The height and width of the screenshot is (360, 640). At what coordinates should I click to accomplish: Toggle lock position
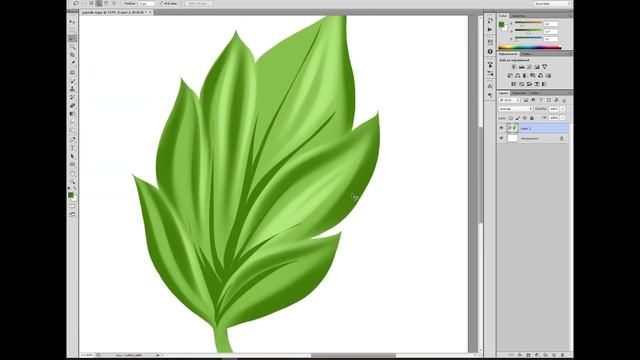pyautogui.click(x=524, y=118)
